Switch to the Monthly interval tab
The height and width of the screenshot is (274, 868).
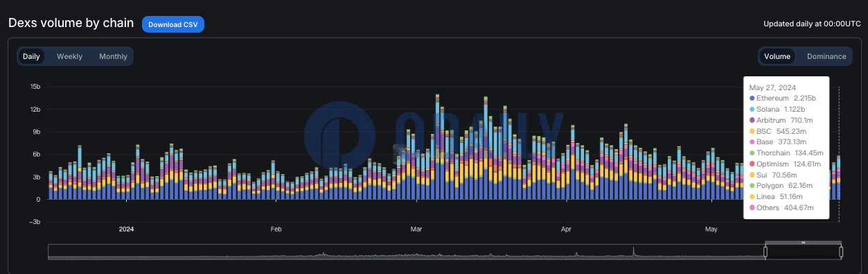coord(113,56)
